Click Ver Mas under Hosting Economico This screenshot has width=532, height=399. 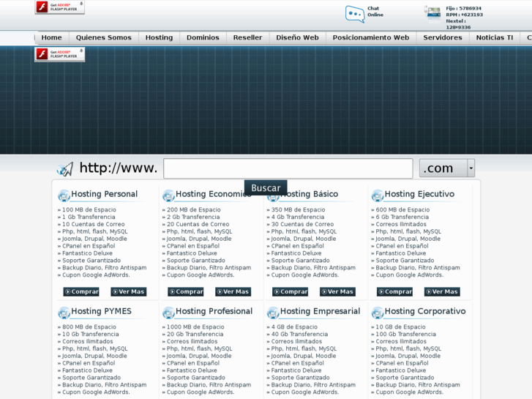point(233,291)
